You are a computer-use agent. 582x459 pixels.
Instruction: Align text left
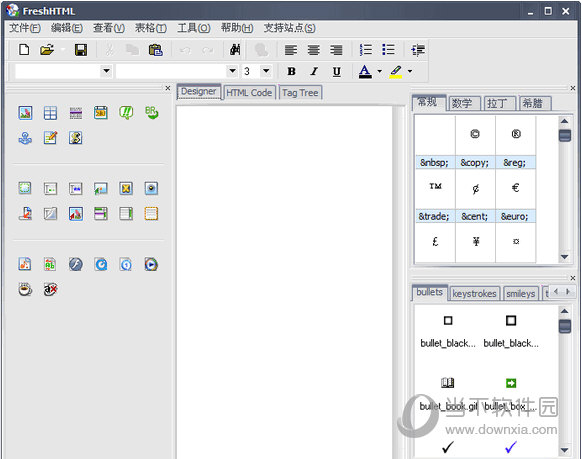coord(291,50)
